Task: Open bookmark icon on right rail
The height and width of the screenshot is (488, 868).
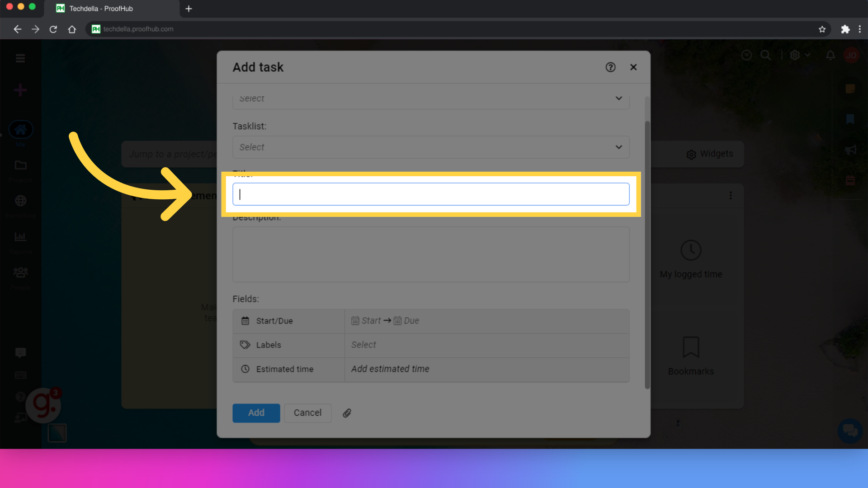Action: 850,119
